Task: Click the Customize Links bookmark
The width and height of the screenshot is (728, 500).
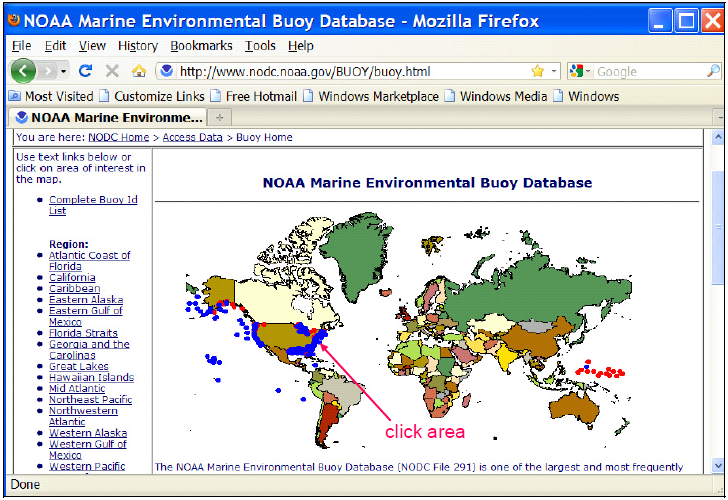Action: click(x=152, y=96)
